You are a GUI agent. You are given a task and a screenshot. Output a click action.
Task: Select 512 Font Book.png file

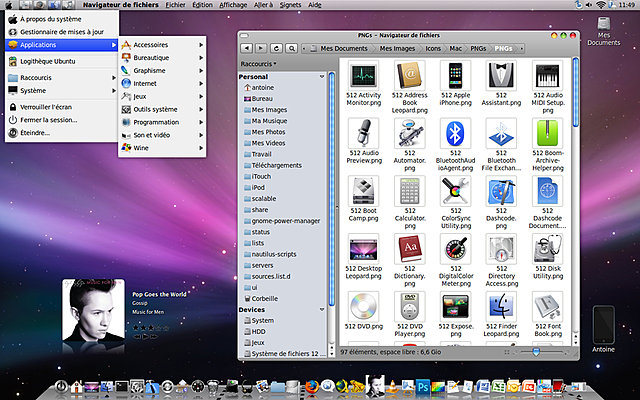tap(547, 307)
